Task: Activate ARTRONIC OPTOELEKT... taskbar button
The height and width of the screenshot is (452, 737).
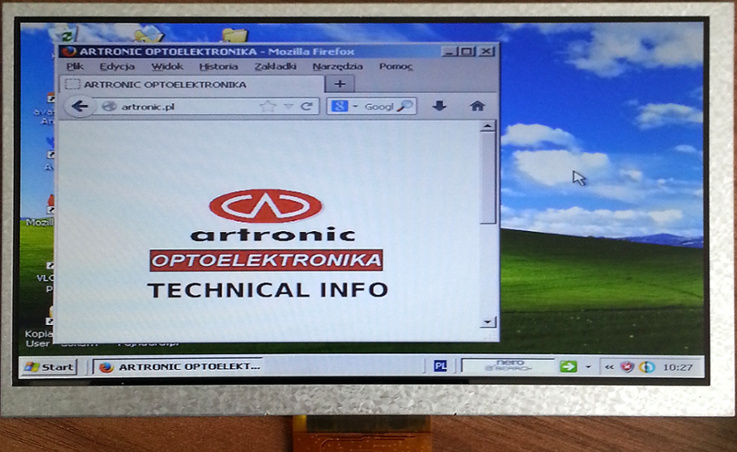Action: (x=179, y=366)
